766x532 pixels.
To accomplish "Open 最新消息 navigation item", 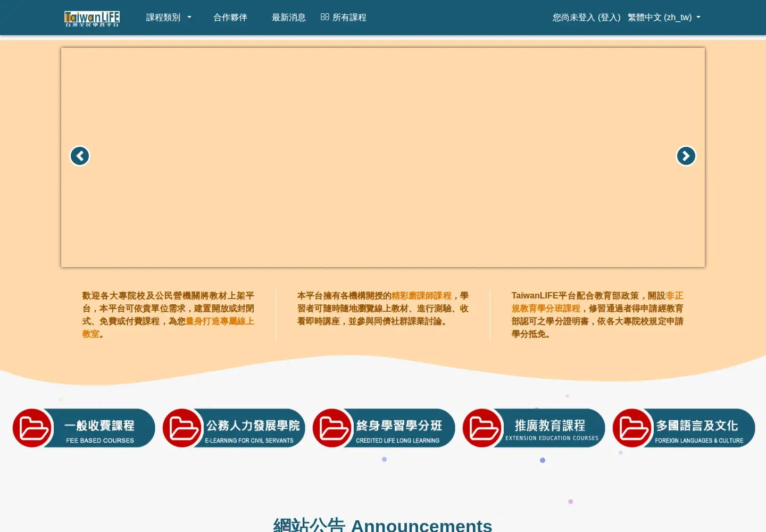I will pyautogui.click(x=289, y=18).
